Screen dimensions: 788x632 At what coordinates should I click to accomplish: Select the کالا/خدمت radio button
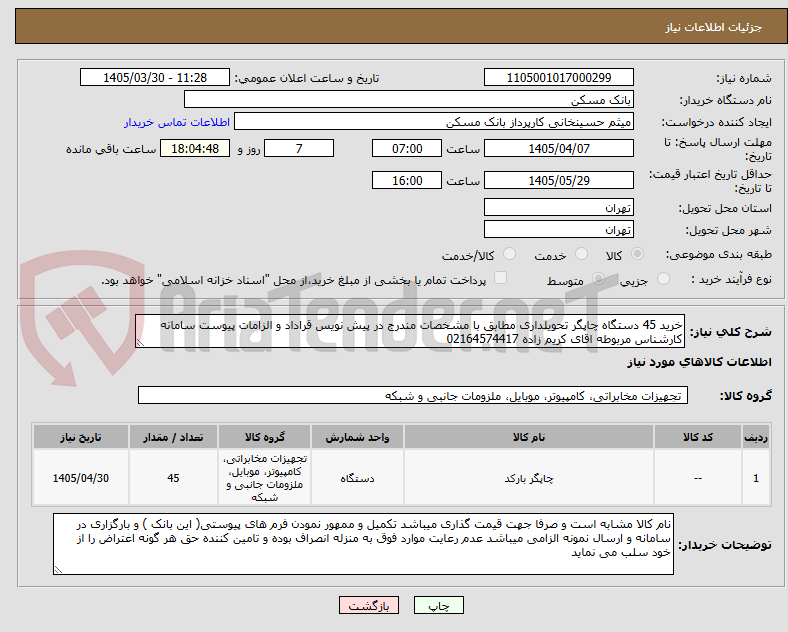click(510, 254)
